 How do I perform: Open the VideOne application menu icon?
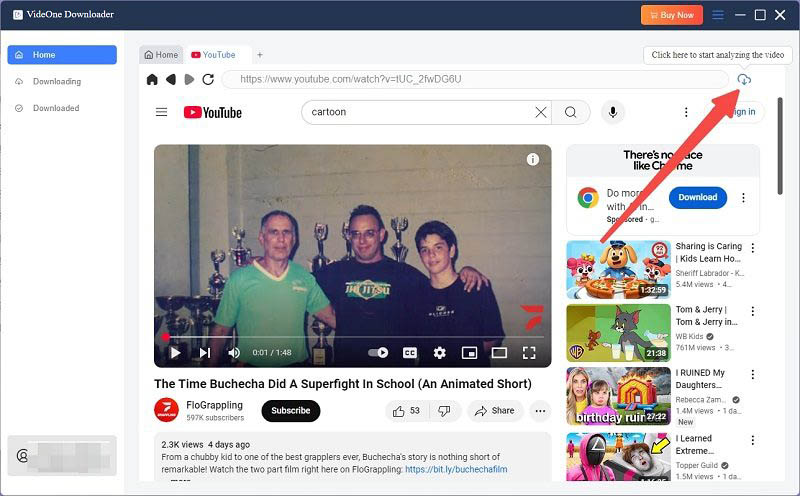[717, 15]
